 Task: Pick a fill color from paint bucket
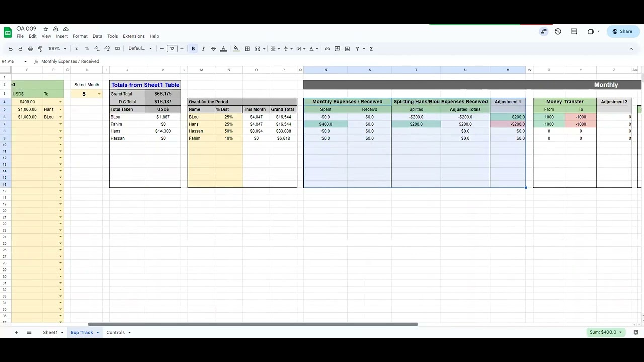click(x=236, y=49)
